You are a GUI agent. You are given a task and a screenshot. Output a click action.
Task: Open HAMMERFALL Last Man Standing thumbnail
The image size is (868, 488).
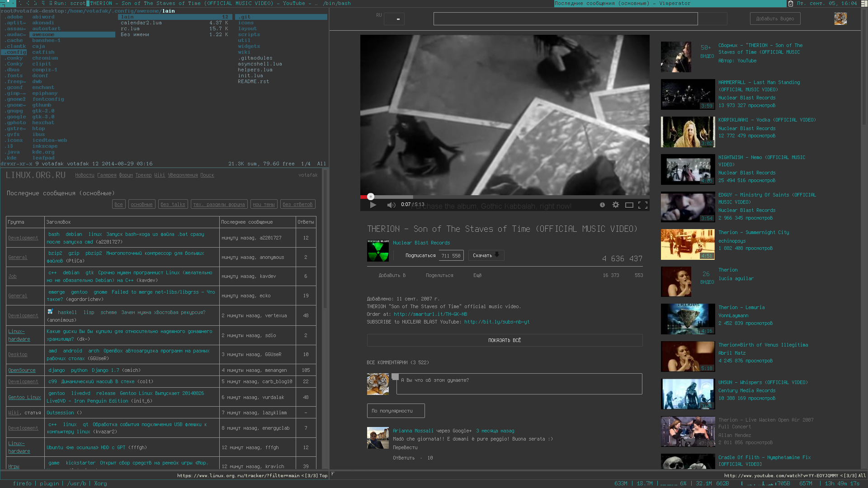[x=688, y=94]
